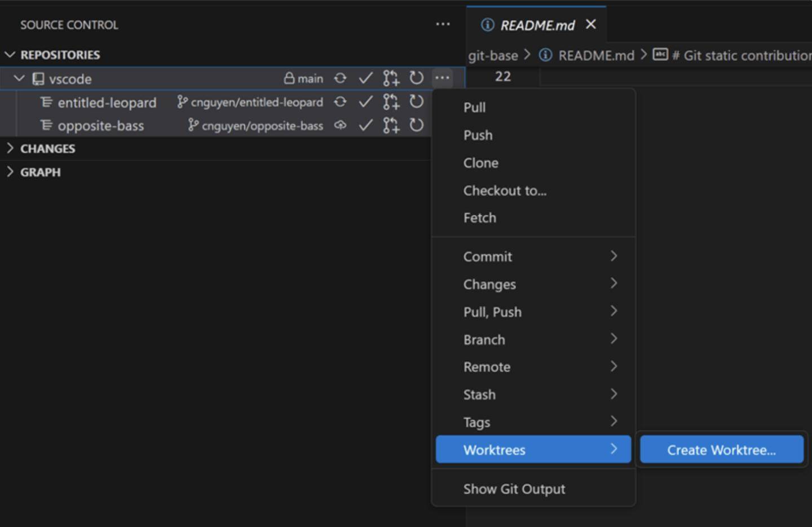This screenshot has width=812, height=527.
Task: Commit checkmark on entitled-leopard row
Action: [365, 101]
